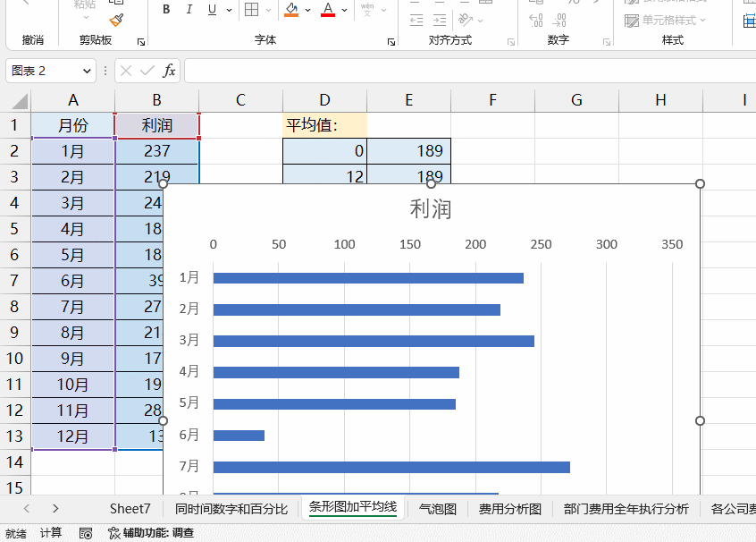Activate the Format Painter brush
756x542 pixels.
[116, 20]
